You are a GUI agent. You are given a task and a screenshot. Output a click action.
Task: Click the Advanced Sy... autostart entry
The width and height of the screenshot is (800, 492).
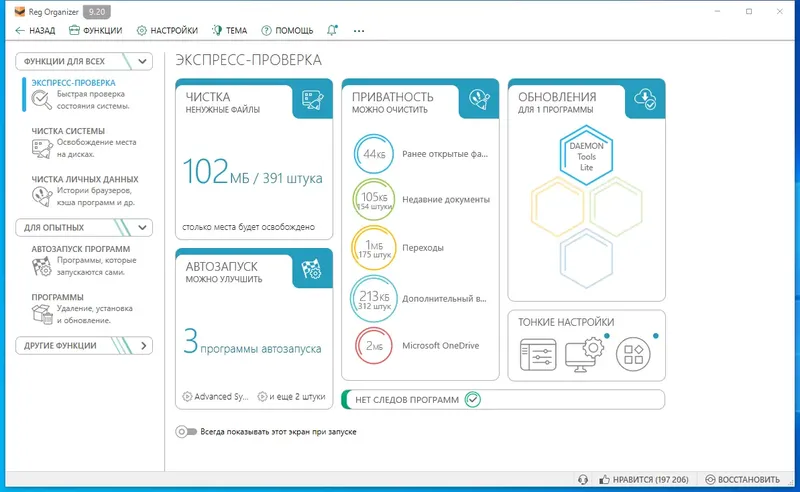coord(215,397)
